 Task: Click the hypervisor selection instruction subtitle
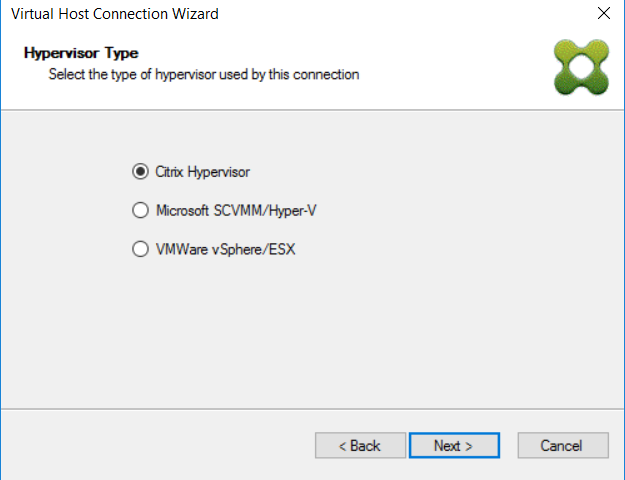tap(204, 75)
